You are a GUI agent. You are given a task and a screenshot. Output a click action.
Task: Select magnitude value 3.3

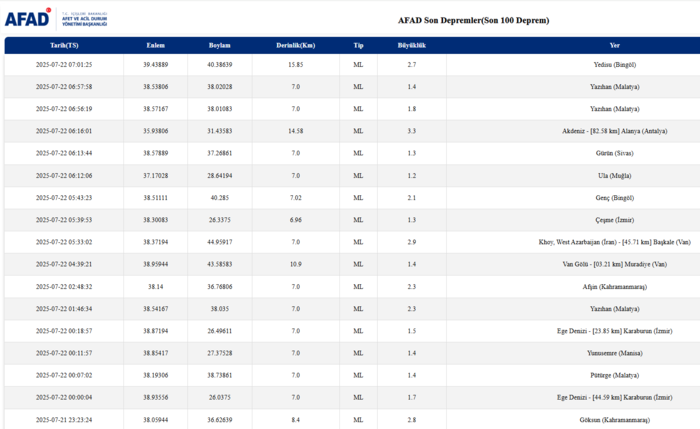412,131
